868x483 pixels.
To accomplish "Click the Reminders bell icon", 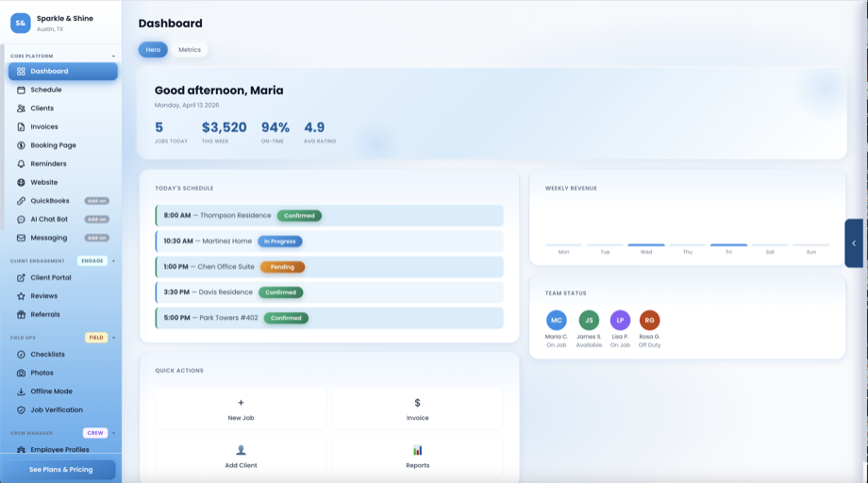I will point(21,164).
